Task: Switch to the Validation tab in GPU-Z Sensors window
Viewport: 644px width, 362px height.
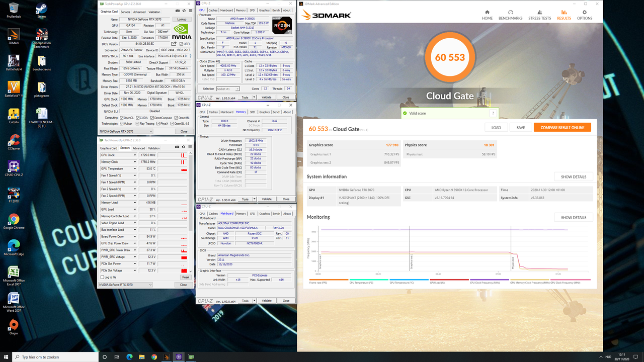Action: pyautogui.click(x=154, y=148)
